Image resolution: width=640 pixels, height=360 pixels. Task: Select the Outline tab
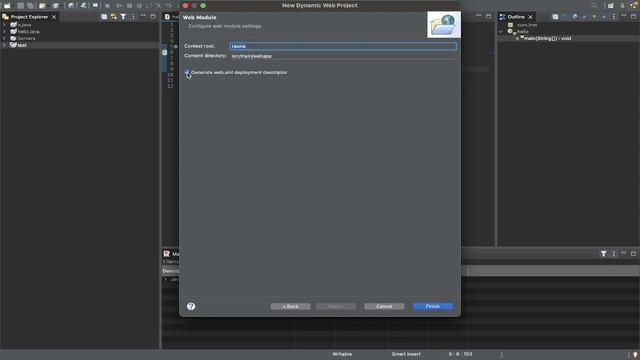click(516, 17)
